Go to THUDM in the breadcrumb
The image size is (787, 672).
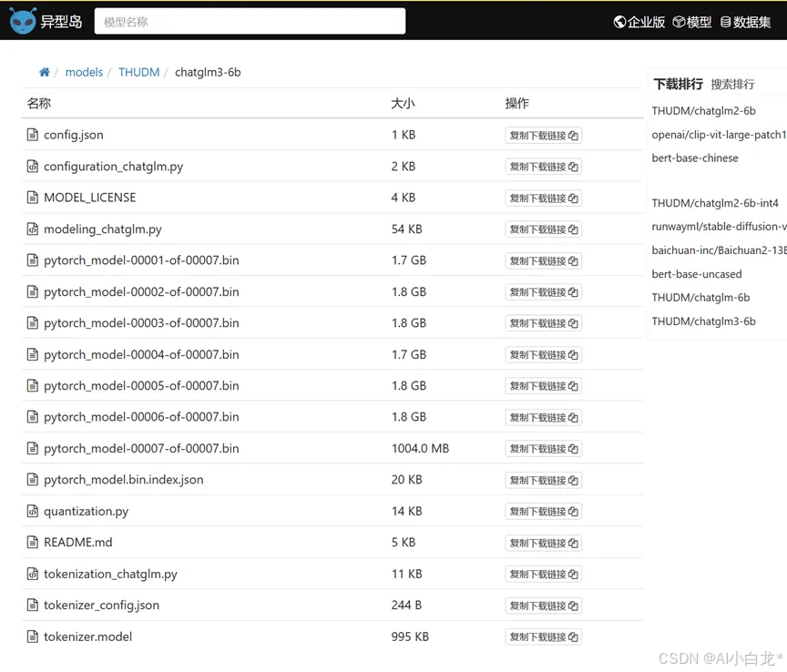coord(139,72)
